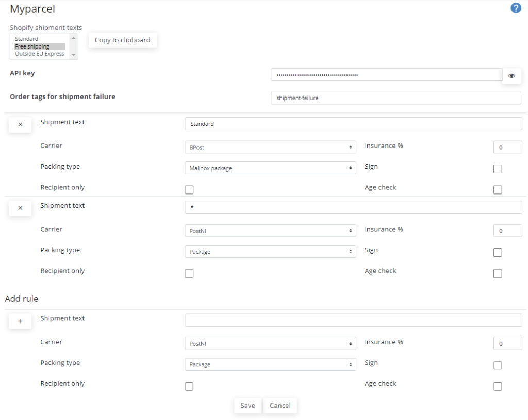This screenshot has height=420, width=528.
Task: Edit shipment text field containing asterisk
Action: [353, 207]
